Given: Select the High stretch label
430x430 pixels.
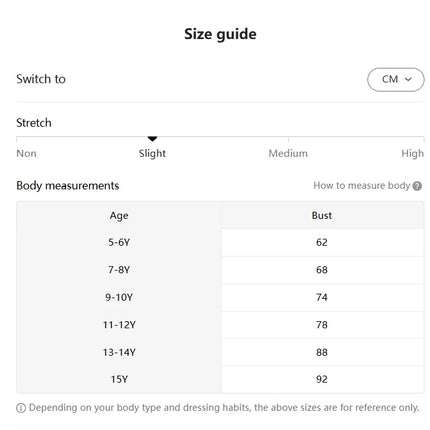Looking at the screenshot, I should [412, 153].
